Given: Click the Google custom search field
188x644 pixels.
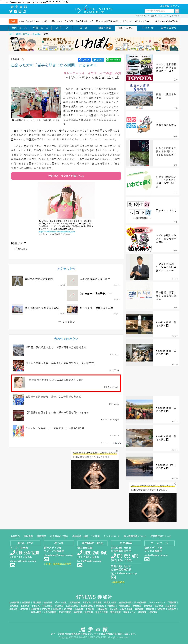Looking at the screenshot, I should tap(159, 11).
